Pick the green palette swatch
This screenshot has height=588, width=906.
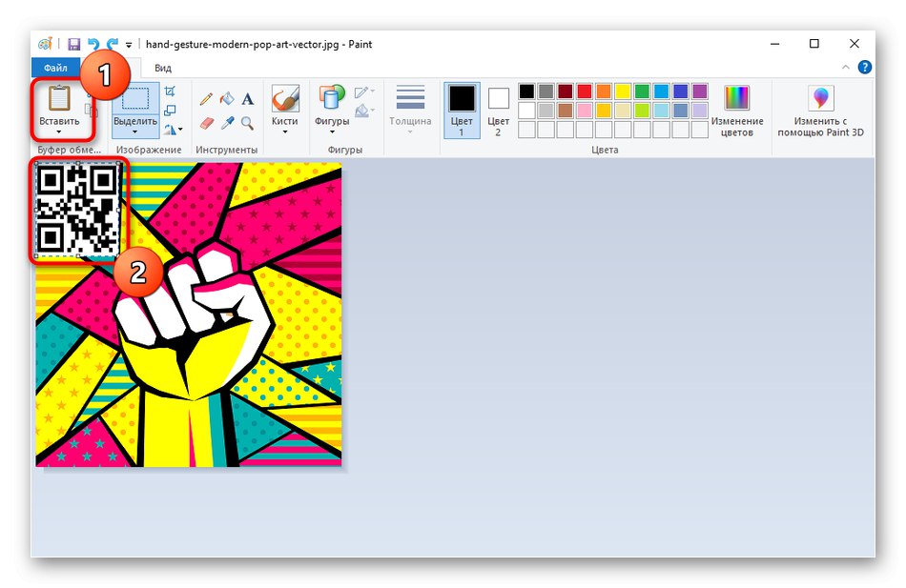[x=642, y=91]
